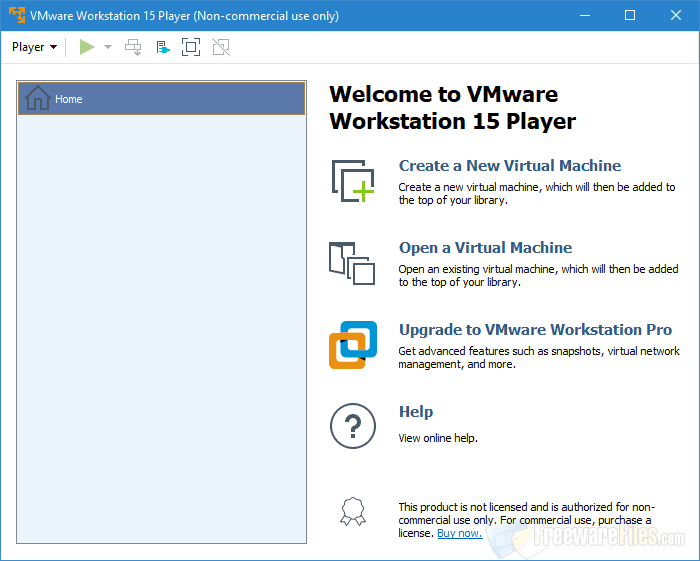Click Open a Virtual Machine heading

pyautogui.click(x=485, y=248)
